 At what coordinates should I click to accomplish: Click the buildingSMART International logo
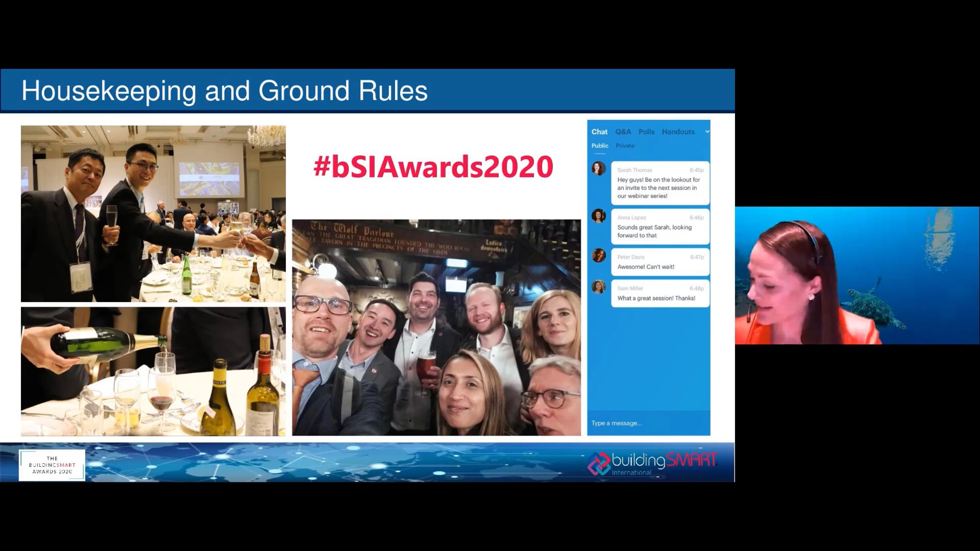pyautogui.click(x=652, y=464)
